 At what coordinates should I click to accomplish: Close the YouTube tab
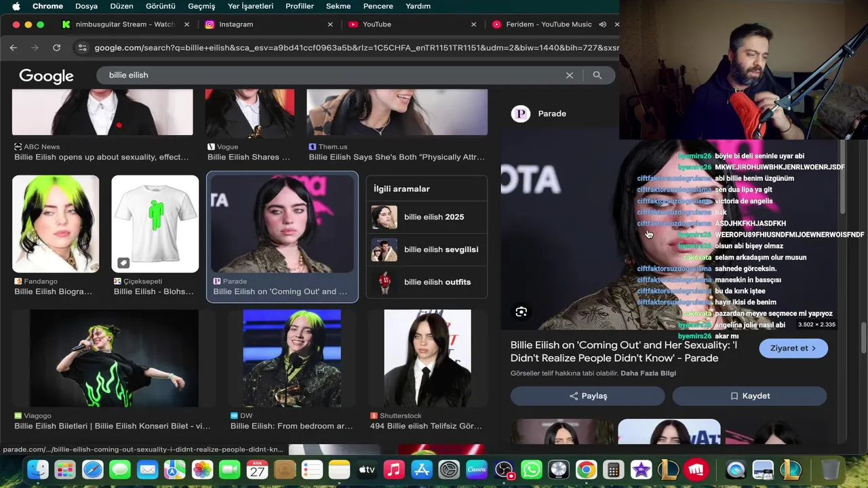pyautogui.click(x=474, y=24)
